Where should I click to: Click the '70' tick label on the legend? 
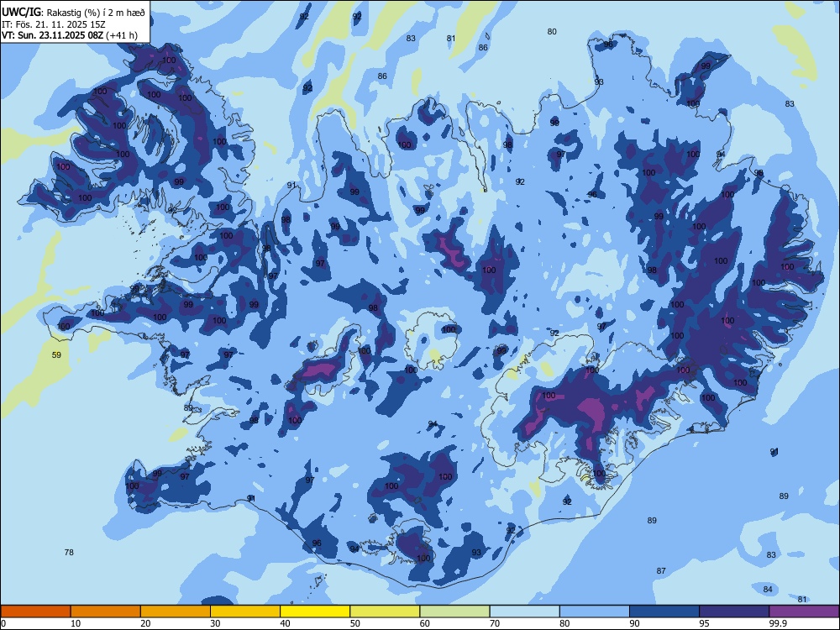495,623
